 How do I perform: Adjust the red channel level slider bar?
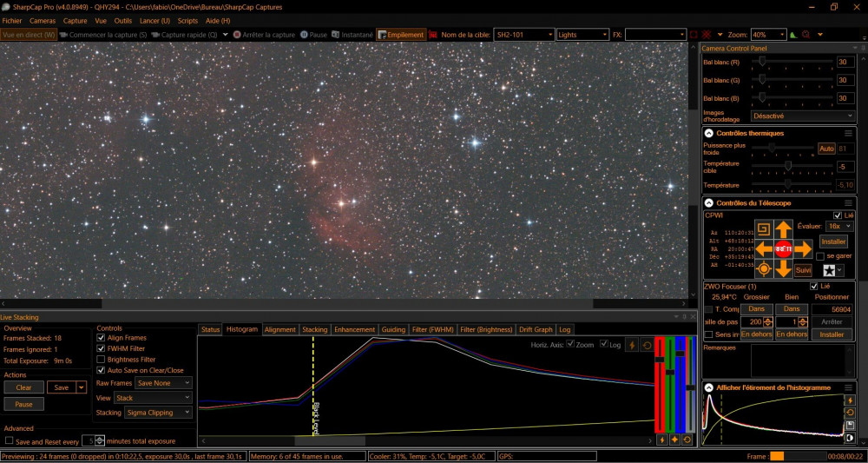tap(660, 384)
